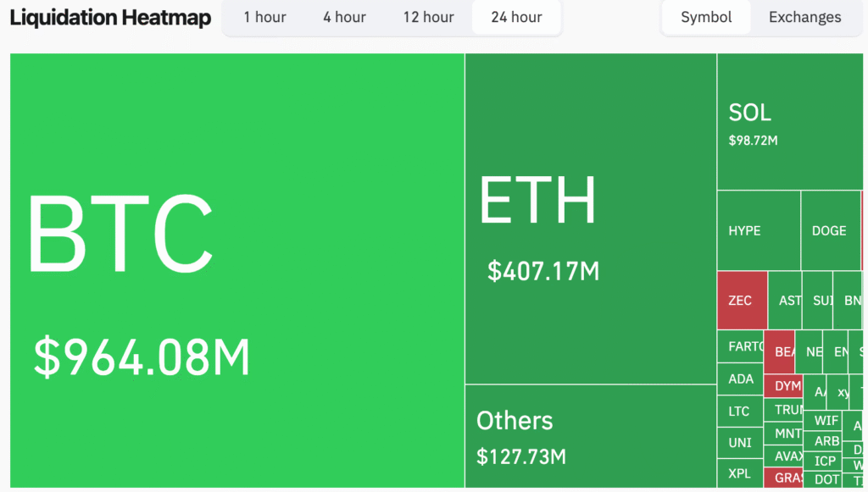
Task: Click the HYPE heatmap tile
Action: [758, 230]
